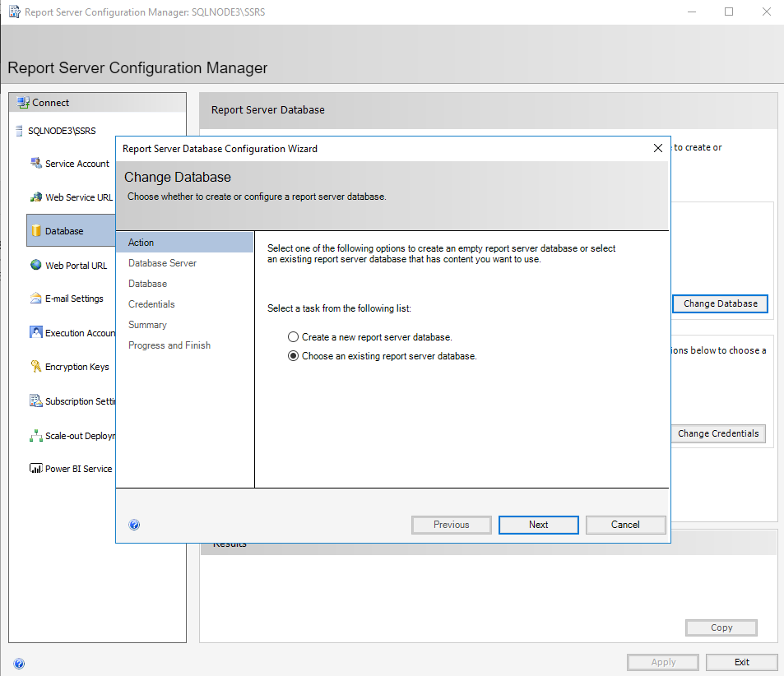Select Choose an existing report server database
Image resolution: width=784 pixels, height=676 pixels.
point(293,356)
